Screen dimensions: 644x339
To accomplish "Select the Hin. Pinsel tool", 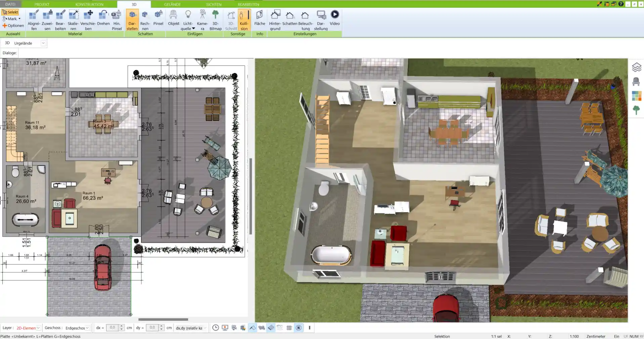I will (x=117, y=20).
